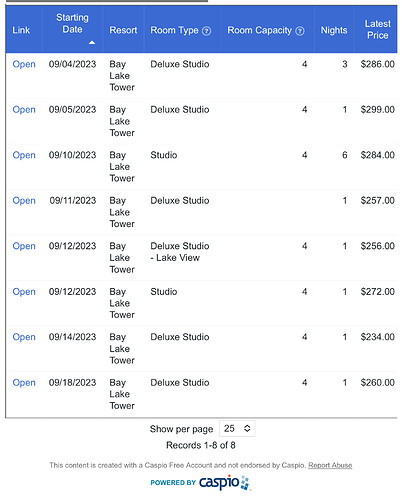Screen dimensions: 402x500
Task: Sort by the Room Type column header
Action: tap(174, 30)
